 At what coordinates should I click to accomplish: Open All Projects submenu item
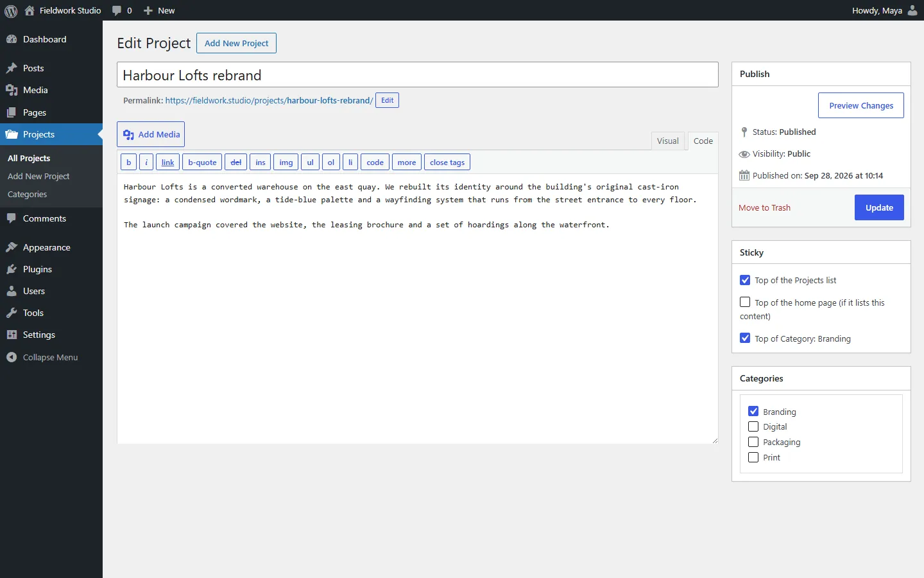tap(29, 158)
